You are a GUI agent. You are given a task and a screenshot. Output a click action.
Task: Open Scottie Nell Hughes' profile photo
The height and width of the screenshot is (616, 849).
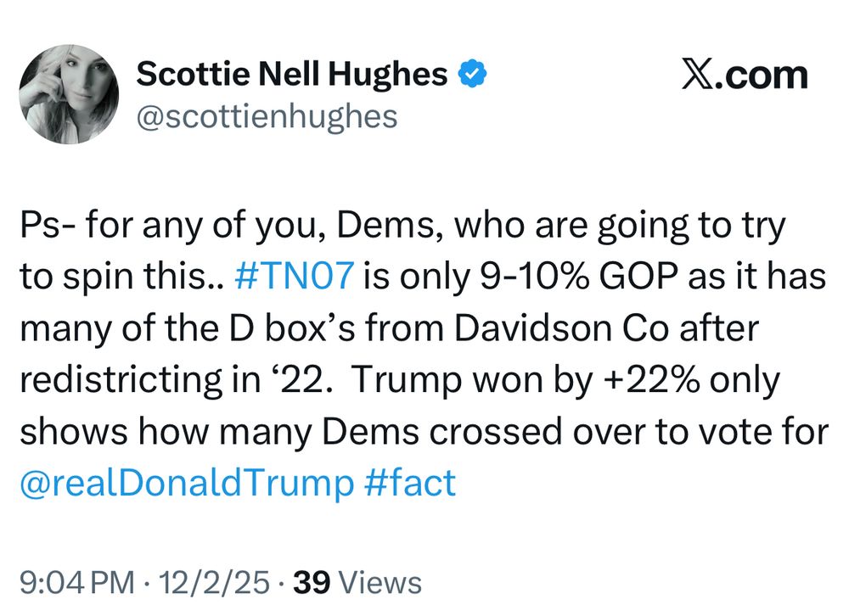(x=69, y=94)
